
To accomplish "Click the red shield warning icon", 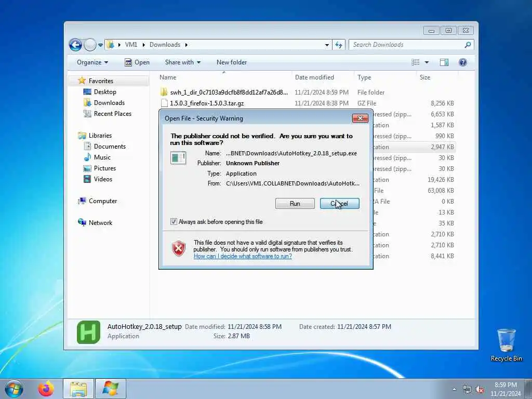I will point(179,248).
